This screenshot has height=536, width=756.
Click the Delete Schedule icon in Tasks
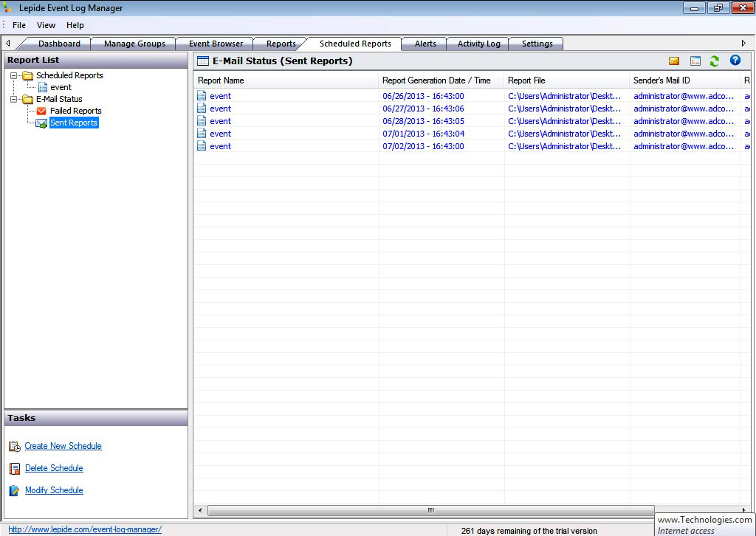(x=13, y=468)
